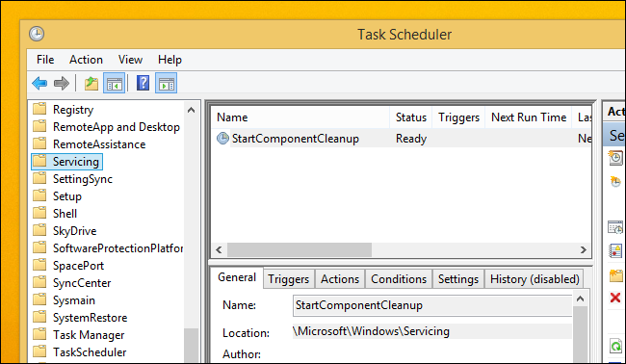Select the SpacePort folder
Image resolution: width=626 pixels, height=364 pixels.
coord(78,266)
